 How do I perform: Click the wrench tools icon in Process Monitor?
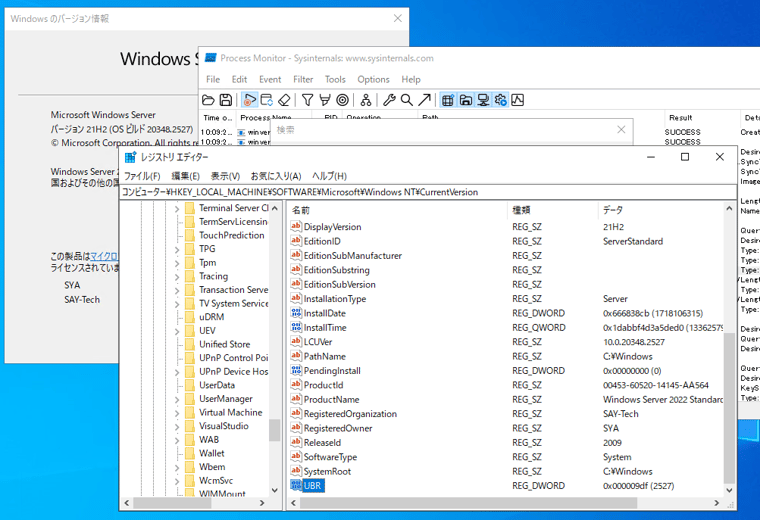click(389, 100)
